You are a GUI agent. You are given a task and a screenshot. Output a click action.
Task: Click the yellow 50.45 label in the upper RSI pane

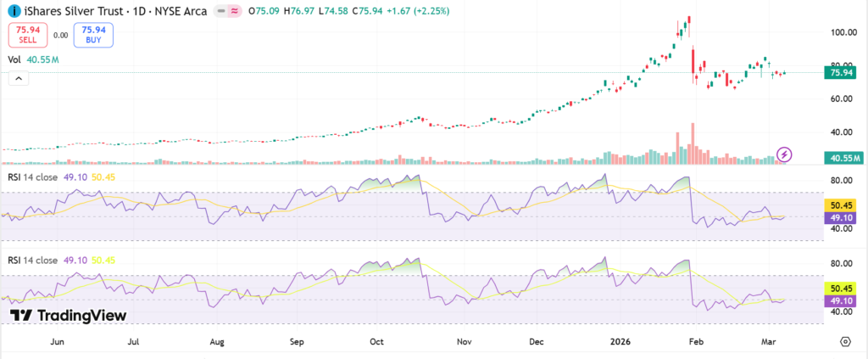pos(840,205)
